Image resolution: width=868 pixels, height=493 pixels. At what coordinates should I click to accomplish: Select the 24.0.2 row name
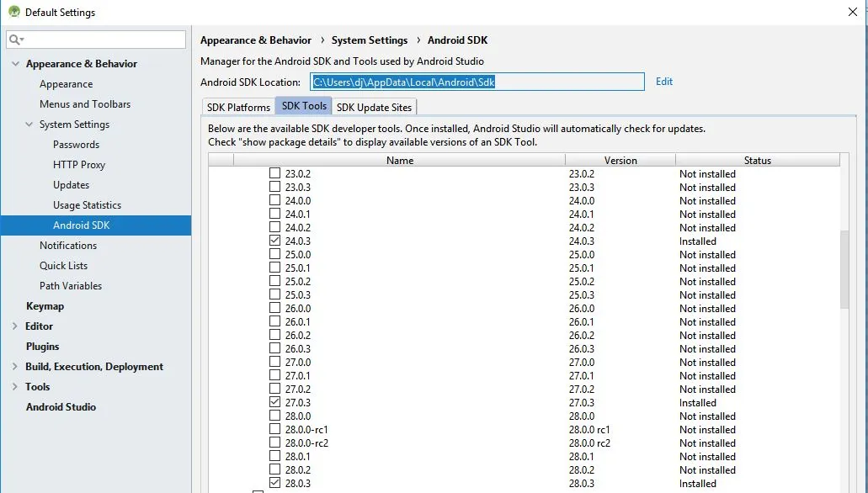[x=298, y=227]
